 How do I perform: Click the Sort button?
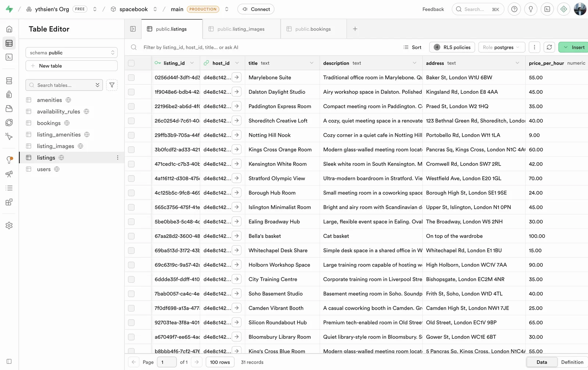point(412,47)
